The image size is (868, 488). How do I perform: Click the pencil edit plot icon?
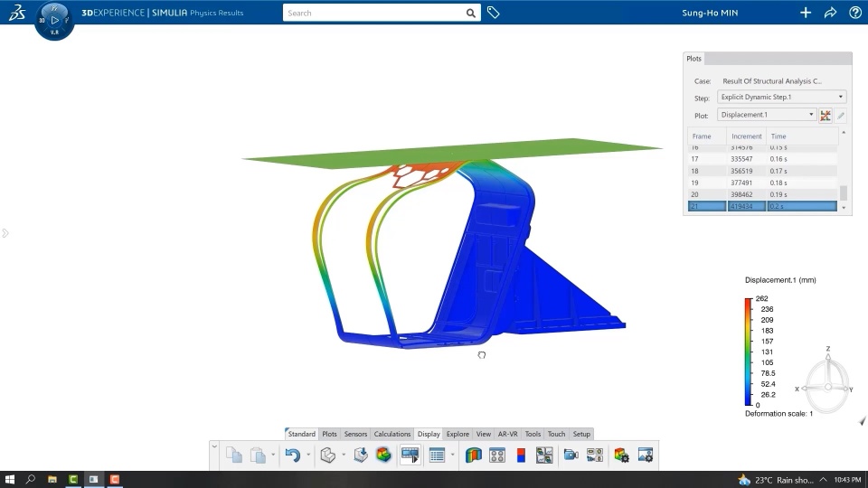coord(840,115)
